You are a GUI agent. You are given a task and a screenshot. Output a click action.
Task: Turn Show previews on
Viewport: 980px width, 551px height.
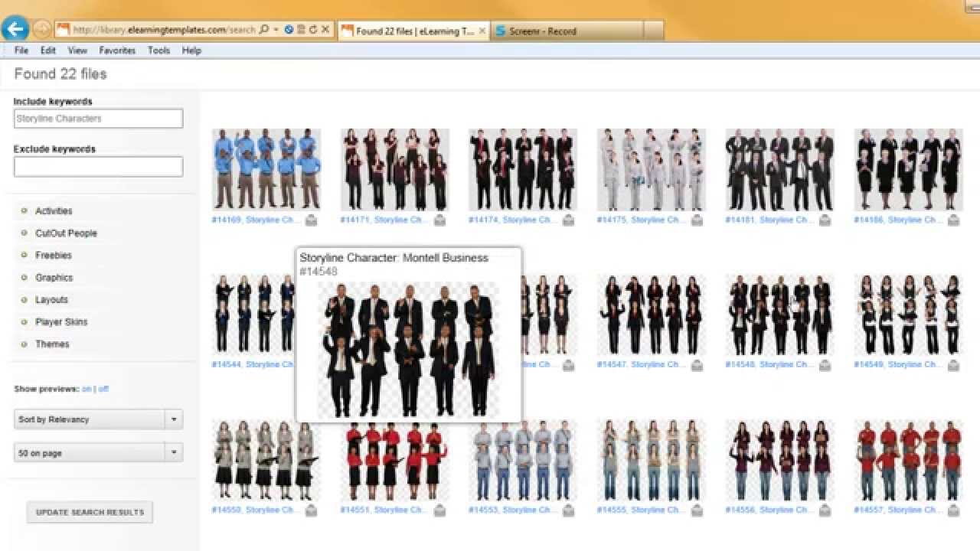point(87,389)
